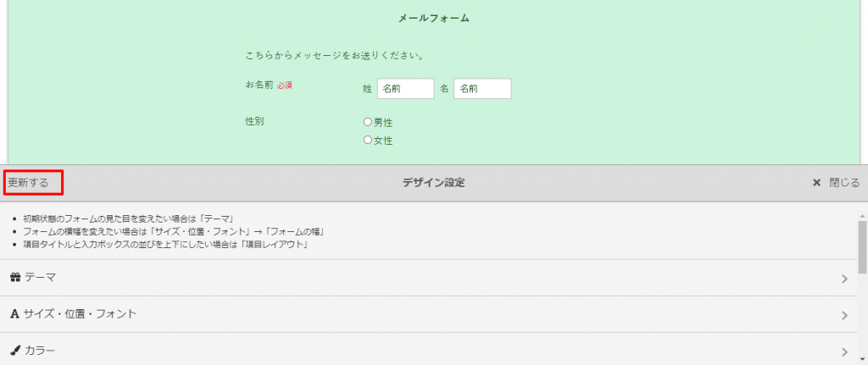The image size is (868, 365).
Task: Open the サイズ・位置・フォント row label
Action: [81, 314]
